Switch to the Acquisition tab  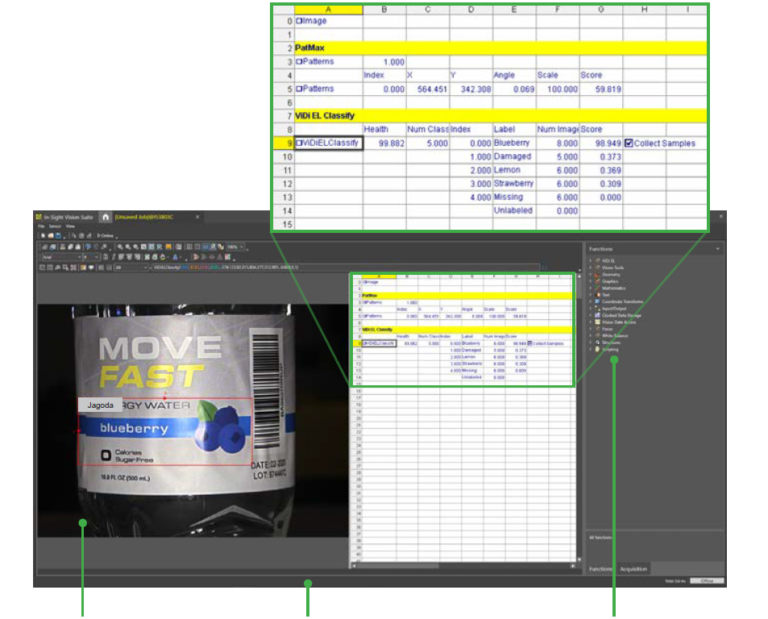click(x=633, y=568)
